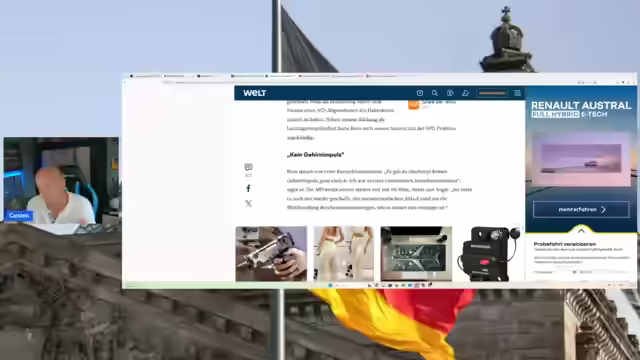Open the article comments icon

tap(248, 167)
